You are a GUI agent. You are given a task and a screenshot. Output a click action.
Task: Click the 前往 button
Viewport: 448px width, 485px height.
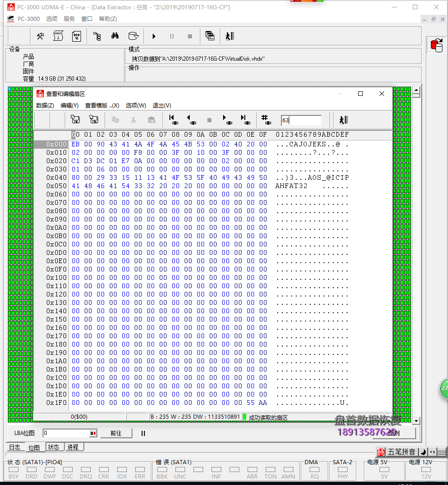pyautogui.click(x=116, y=433)
